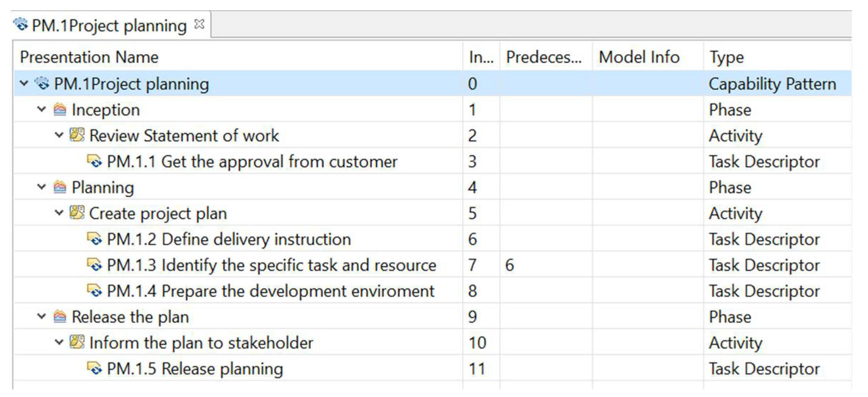Collapse the Review Statement of work activity

59,135
